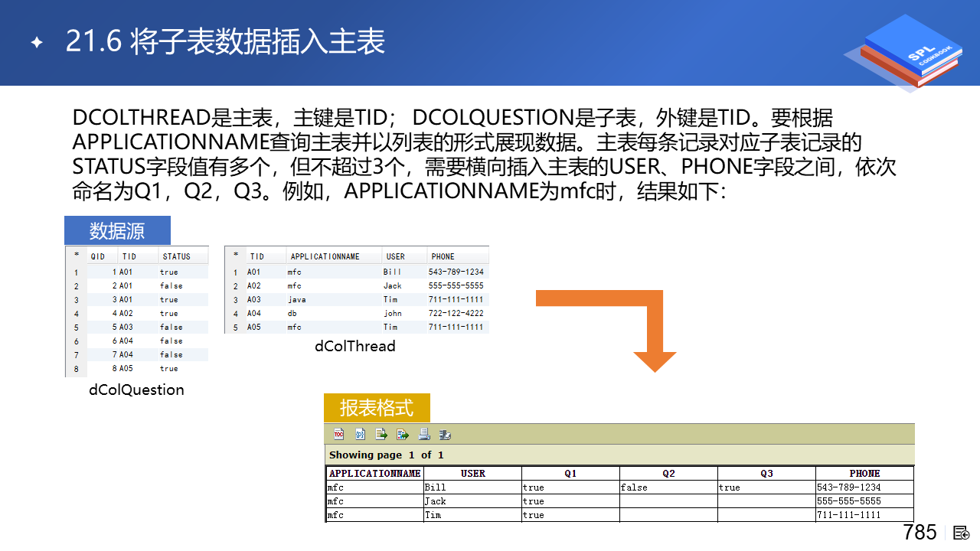Select "false" status in dColQuestion row 2
The height and width of the screenshot is (551, 980).
(171, 285)
